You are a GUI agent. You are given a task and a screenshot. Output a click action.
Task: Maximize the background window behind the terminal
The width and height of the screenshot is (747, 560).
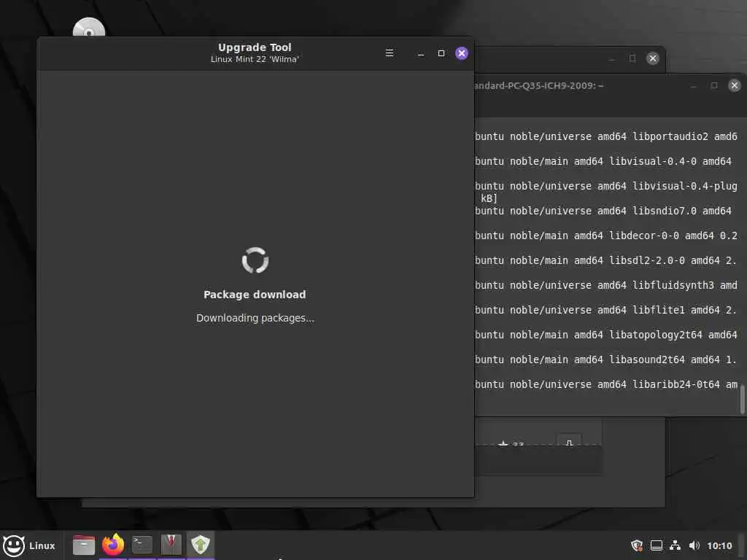click(x=632, y=58)
